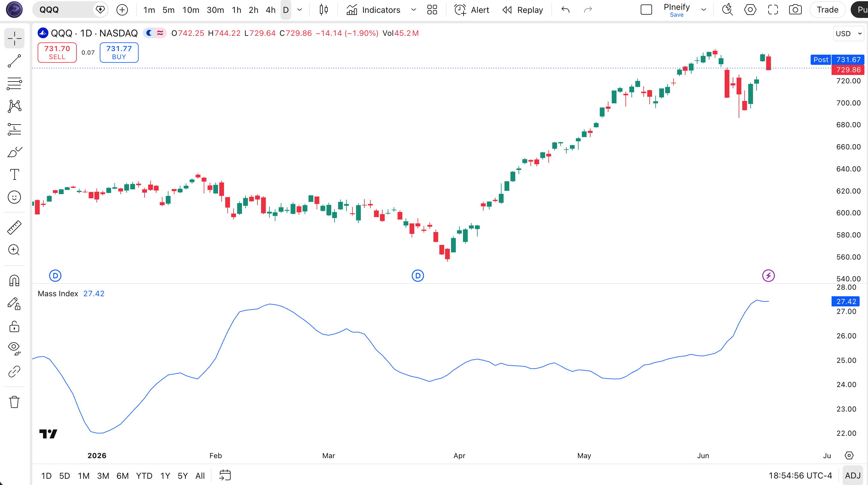Click the purple lightning event marker
The width and height of the screenshot is (868, 485).
(x=768, y=276)
